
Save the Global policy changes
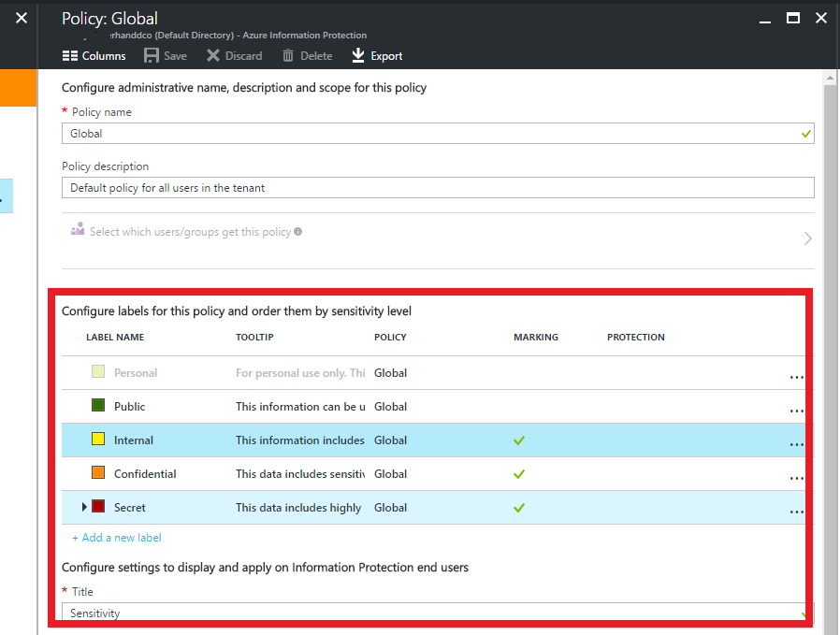pos(165,55)
